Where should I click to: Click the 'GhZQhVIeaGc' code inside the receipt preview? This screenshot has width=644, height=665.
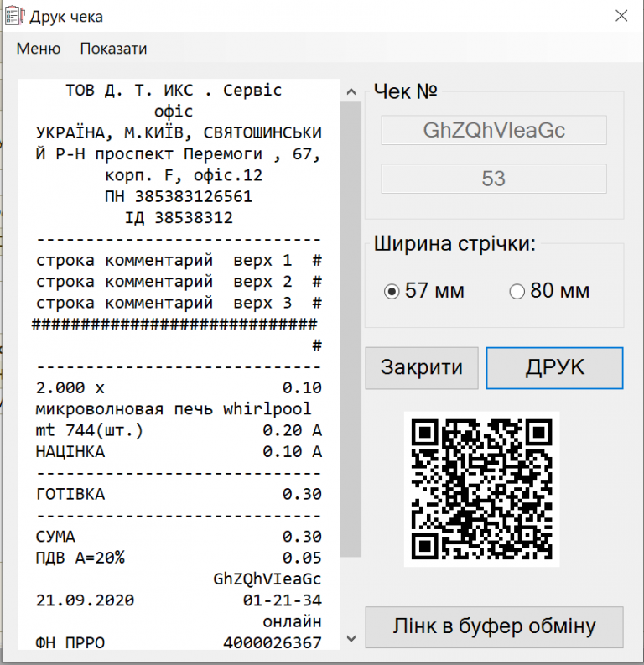pos(267,579)
